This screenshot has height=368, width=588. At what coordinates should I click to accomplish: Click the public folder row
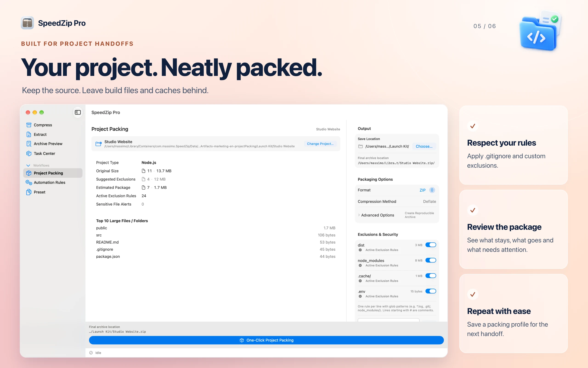pyautogui.click(x=215, y=228)
